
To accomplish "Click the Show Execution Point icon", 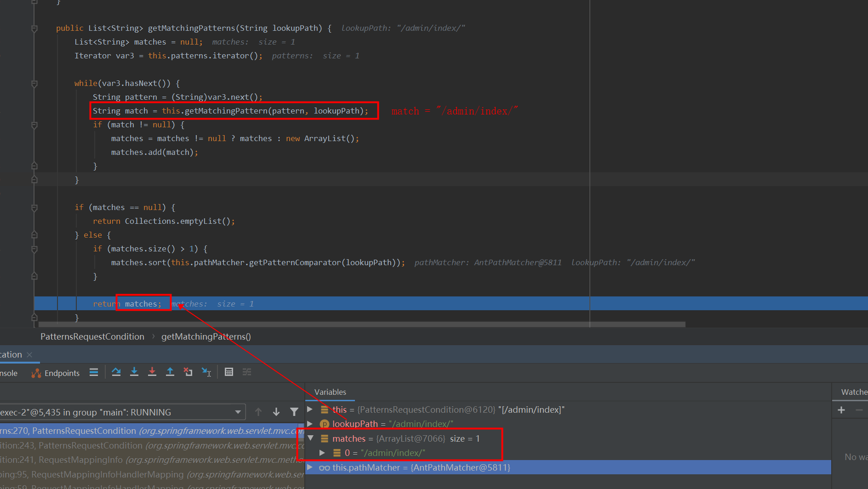I will 94,372.
